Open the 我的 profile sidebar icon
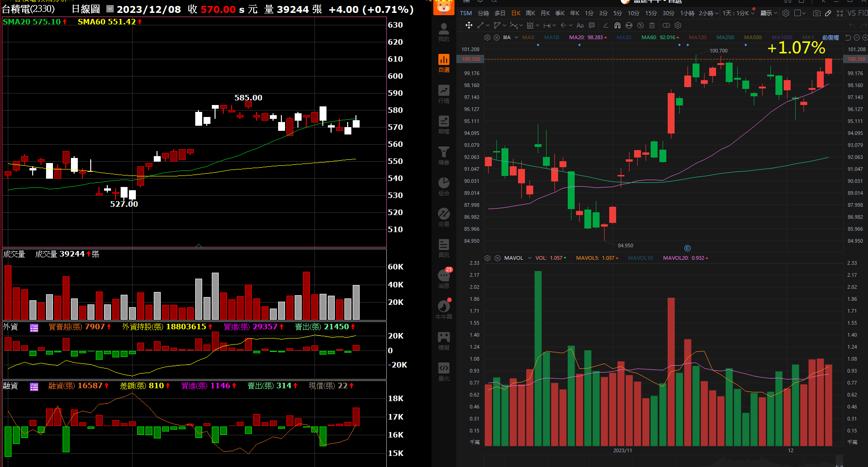The image size is (868, 467). [x=443, y=32]
